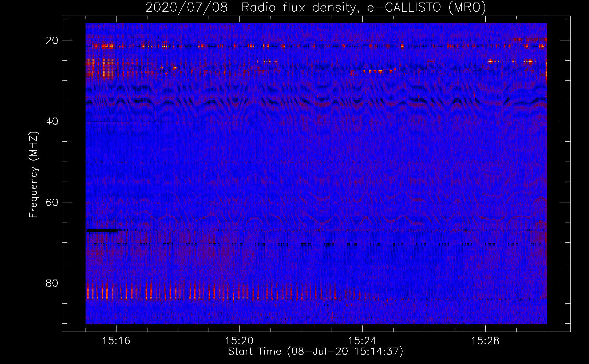Image resolution: width=589 pixels, height=364 pixels.
Task: Click the 15:20 time tick label
Action: 239,341
